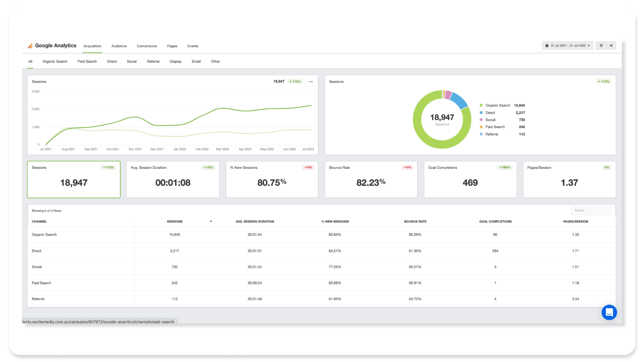Toggle the Sessions column sort arrow
This screenshot has width=644, height=362.
pos(211,222)
